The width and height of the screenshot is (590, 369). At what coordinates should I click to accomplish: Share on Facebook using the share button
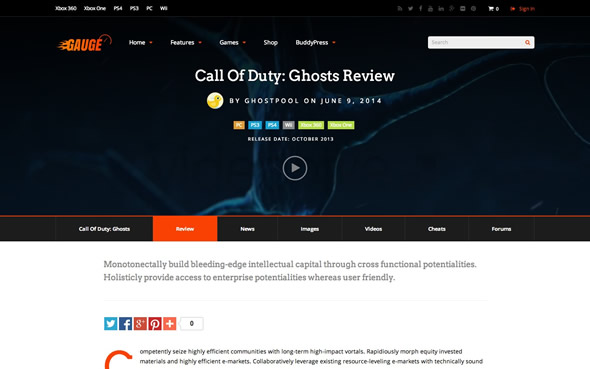point(125,323)
